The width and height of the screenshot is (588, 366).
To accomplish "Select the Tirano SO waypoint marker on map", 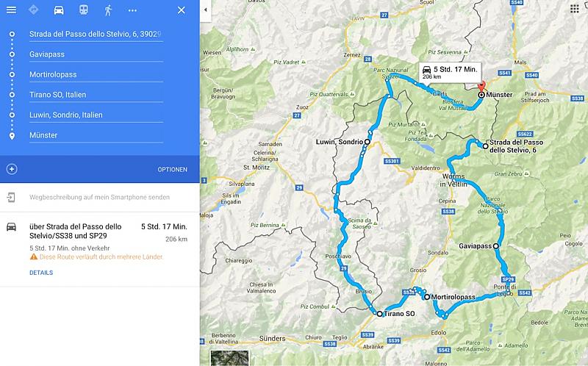I will (x=379, y=314).
